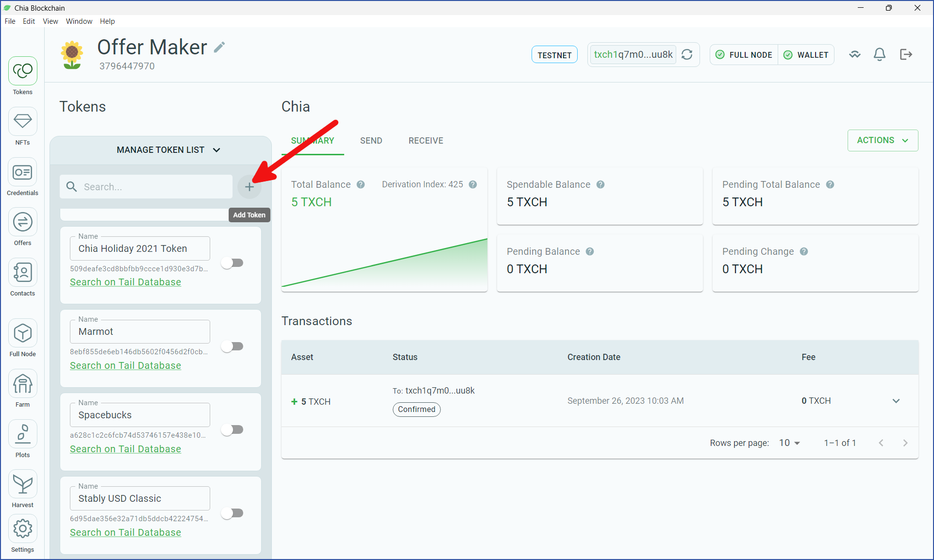This screenshot has width=934, height=560.
Task: Click help icon next to Spendable Balance
Action: coord(600,184)
